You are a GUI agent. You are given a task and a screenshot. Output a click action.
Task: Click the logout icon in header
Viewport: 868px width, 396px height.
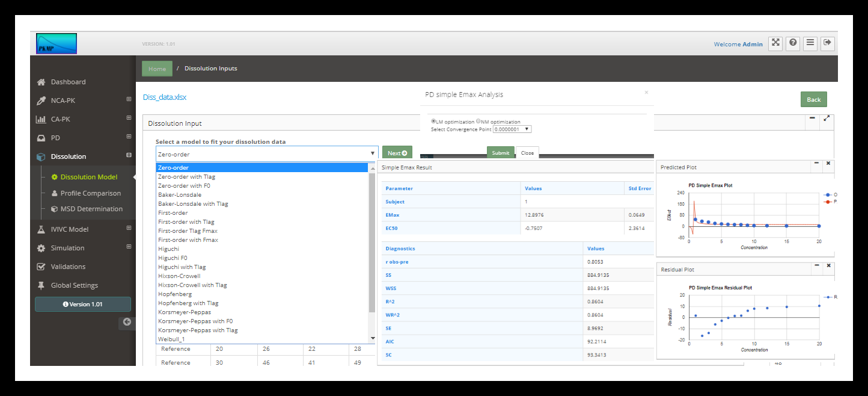828,43
